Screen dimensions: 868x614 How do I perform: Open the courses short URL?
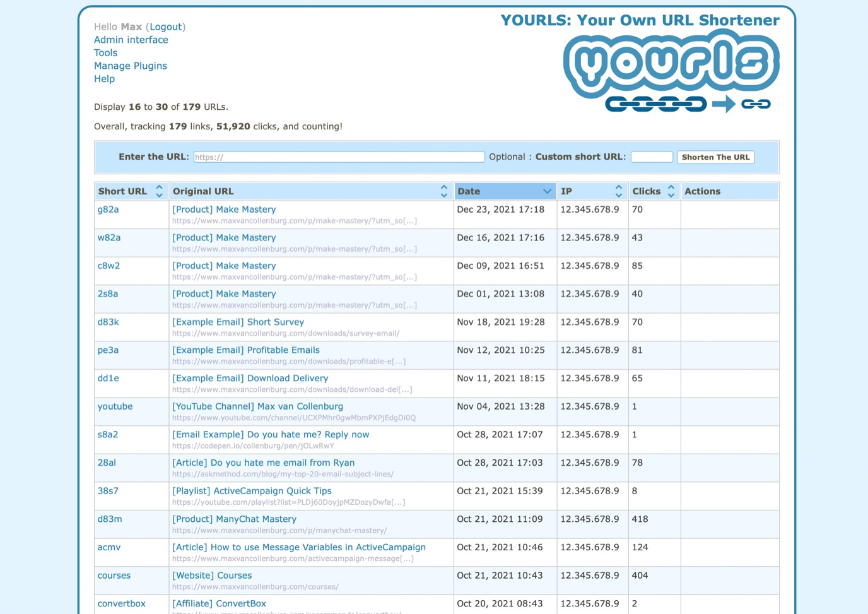114,576
